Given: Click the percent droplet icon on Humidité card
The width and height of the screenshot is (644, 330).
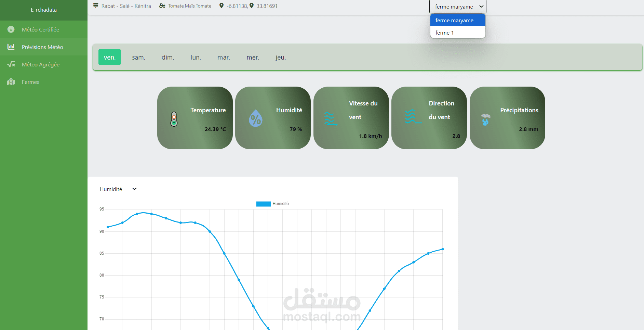Looking at the screenshot, I should 256,118.
